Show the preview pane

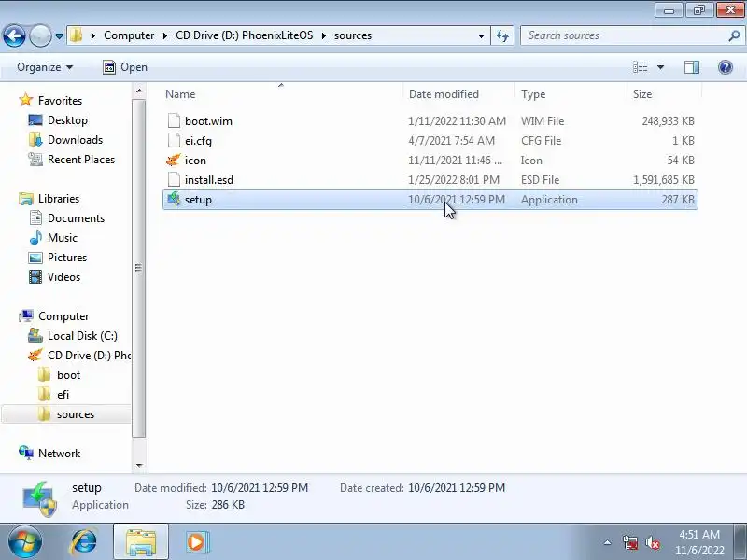click(691, 67)
